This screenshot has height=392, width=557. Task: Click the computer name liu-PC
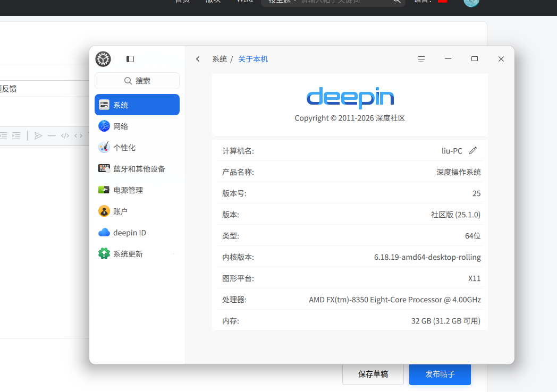click(452, 151)
